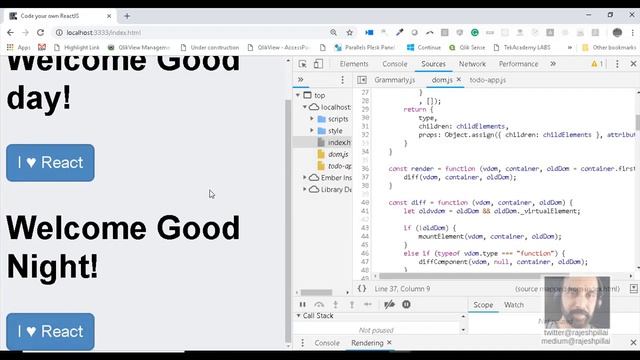Open the Grammarly.js file tab
The width and height of the screenshot is (640, 360).
click(395, 80)
